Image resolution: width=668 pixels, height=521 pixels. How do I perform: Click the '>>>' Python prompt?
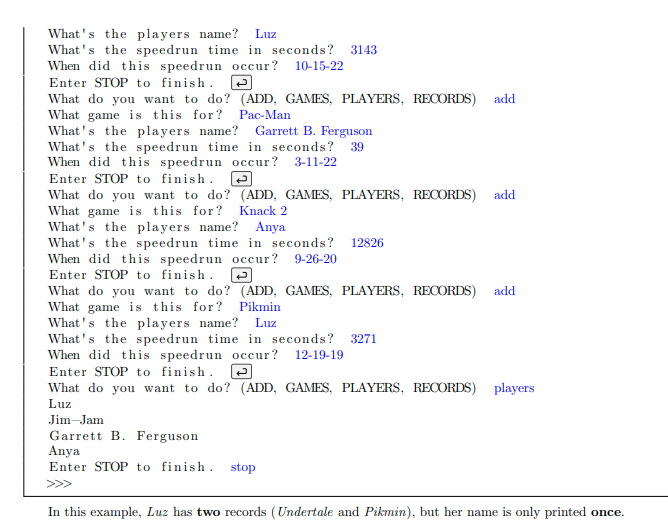[59, 484]
